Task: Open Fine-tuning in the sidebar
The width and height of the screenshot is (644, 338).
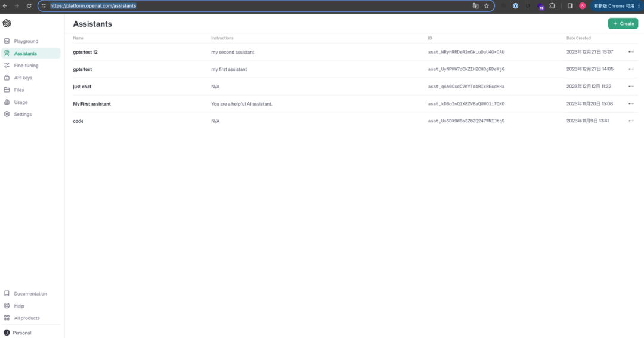Action: point(31,65)
